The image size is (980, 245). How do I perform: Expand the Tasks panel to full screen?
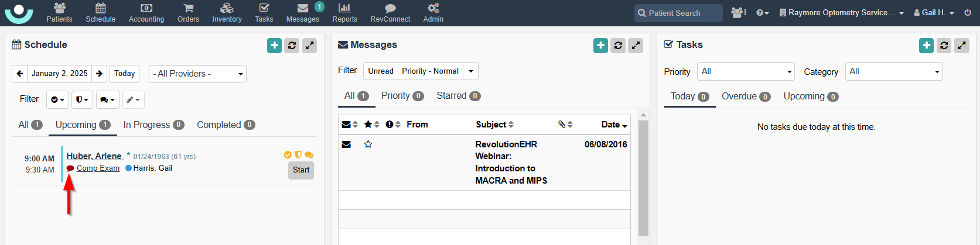point(962,46)
